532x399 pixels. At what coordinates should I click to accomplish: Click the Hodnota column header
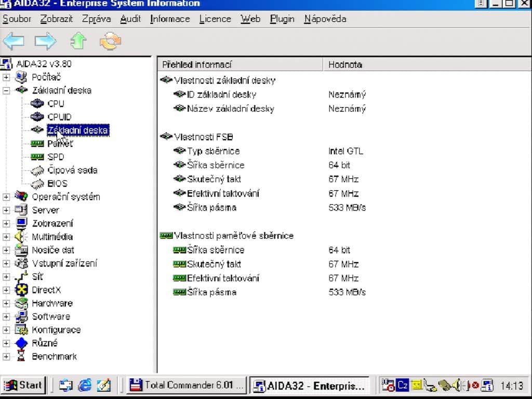pos(427,64)
